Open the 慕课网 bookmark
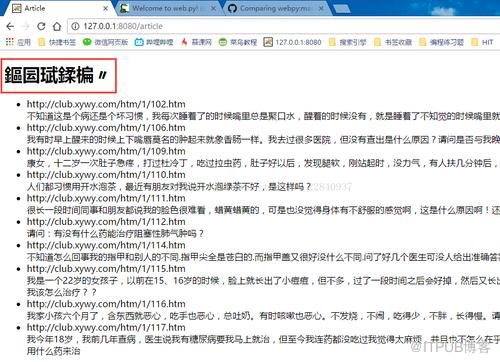The height and width of the screenshot is (362, 500). coord(196,42)
